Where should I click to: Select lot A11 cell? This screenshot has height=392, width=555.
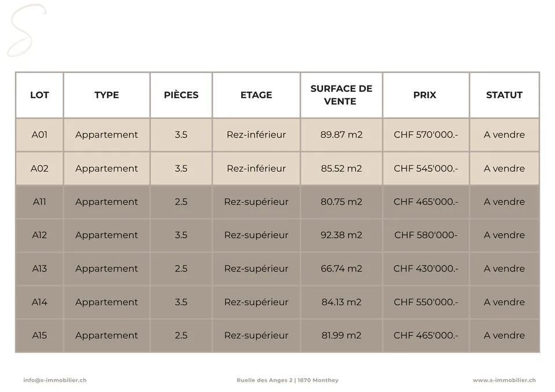[39, 201]
